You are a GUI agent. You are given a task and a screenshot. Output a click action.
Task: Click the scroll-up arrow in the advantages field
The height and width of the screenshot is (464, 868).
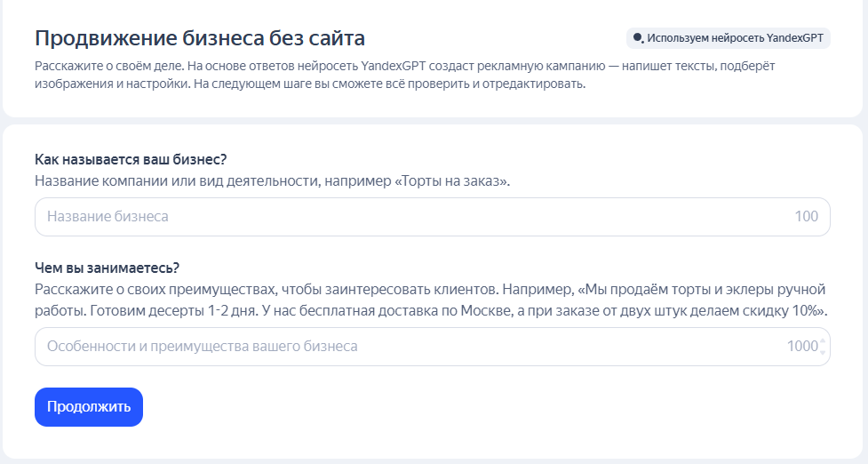click(x=823, y=341)
